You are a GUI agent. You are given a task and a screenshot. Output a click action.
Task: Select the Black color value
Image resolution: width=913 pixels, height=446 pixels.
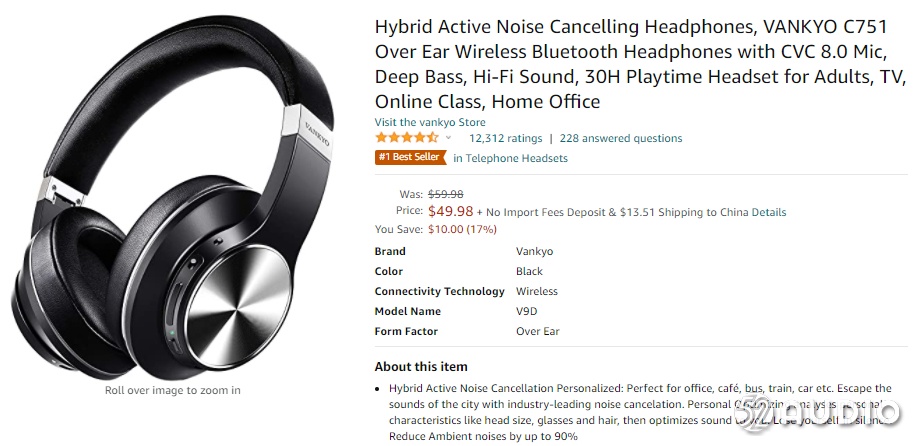(529, 272)
